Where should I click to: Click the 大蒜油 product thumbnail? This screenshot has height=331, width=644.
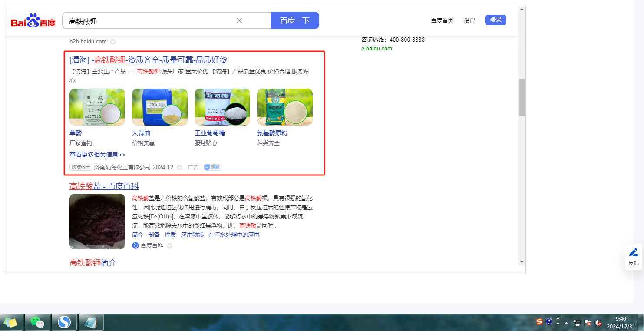[160, 107]
